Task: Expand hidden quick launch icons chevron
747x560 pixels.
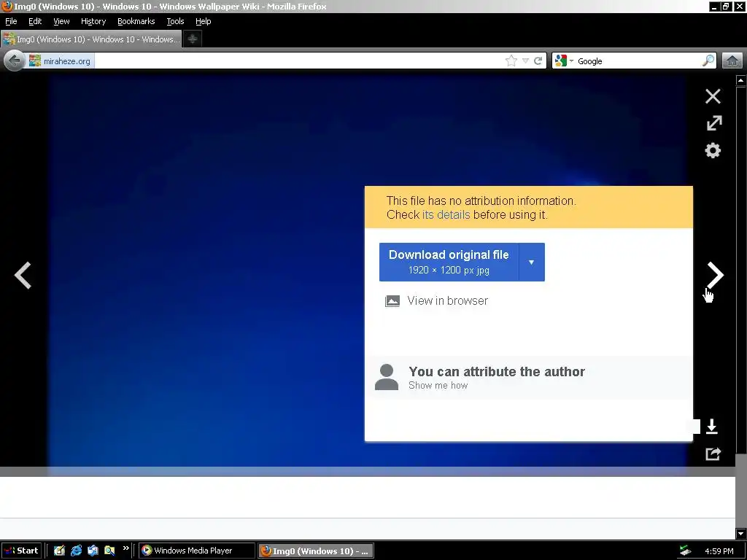Action: point(125,548)
